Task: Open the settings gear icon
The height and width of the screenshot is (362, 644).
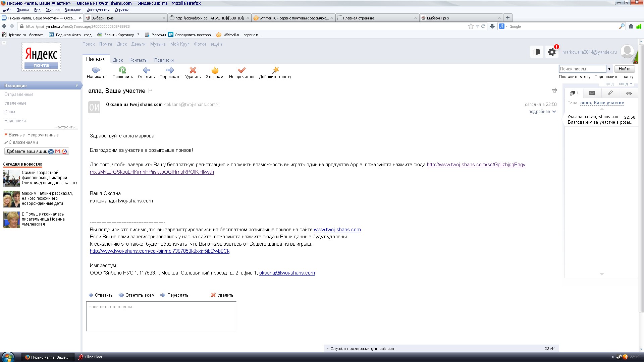Action: click(552, 52)
